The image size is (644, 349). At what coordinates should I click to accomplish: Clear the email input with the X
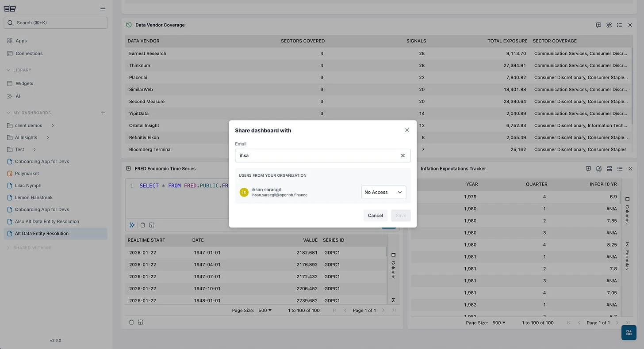point(402,155)
